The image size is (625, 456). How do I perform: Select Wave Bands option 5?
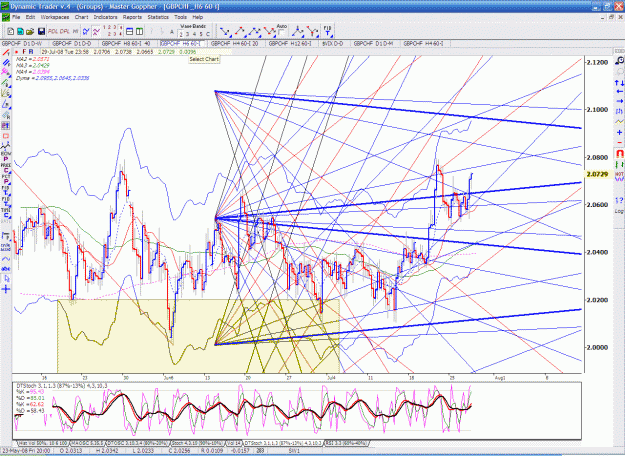pyautogui.click(x=201, y=34)
